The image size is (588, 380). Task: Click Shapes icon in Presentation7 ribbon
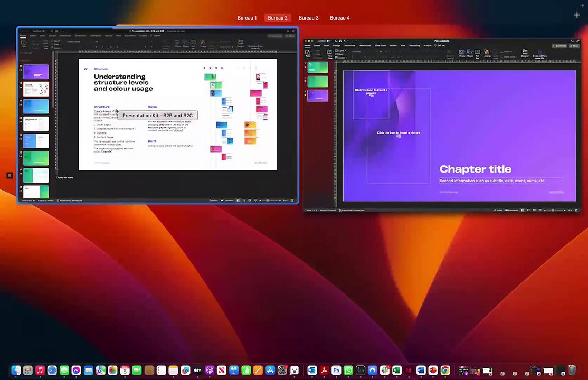(x=469, y=52)
